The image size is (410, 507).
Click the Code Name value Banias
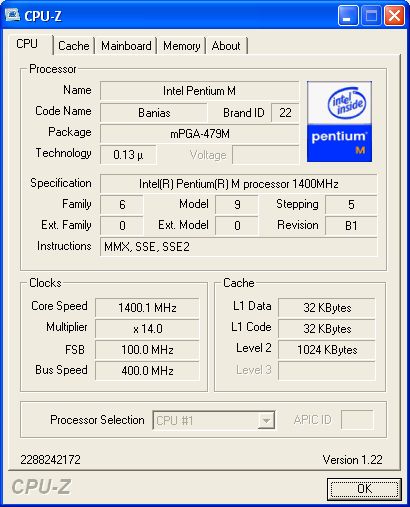154,113
